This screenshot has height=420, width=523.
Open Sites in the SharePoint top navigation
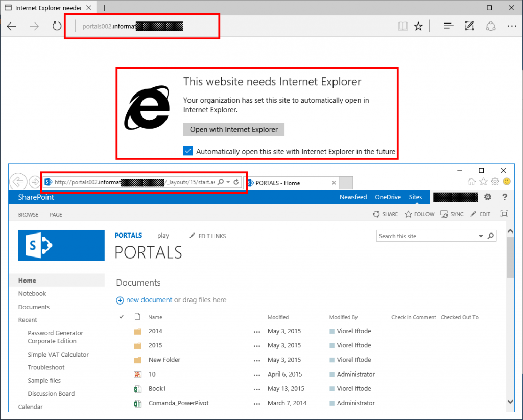[415, 197]
